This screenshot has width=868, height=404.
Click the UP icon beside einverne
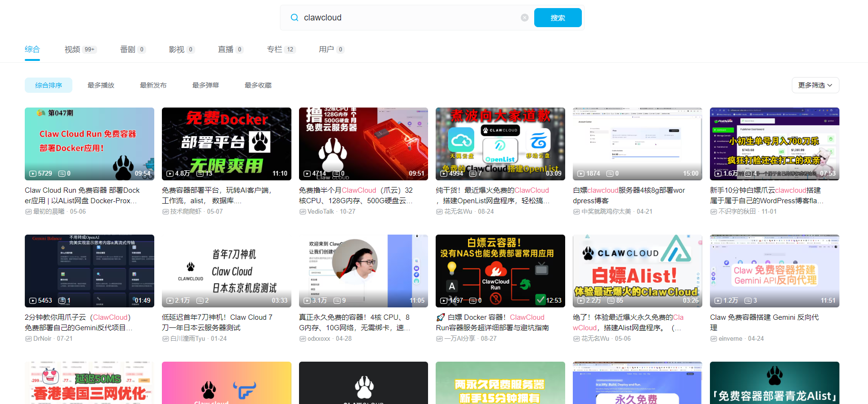tap(713, 339)
